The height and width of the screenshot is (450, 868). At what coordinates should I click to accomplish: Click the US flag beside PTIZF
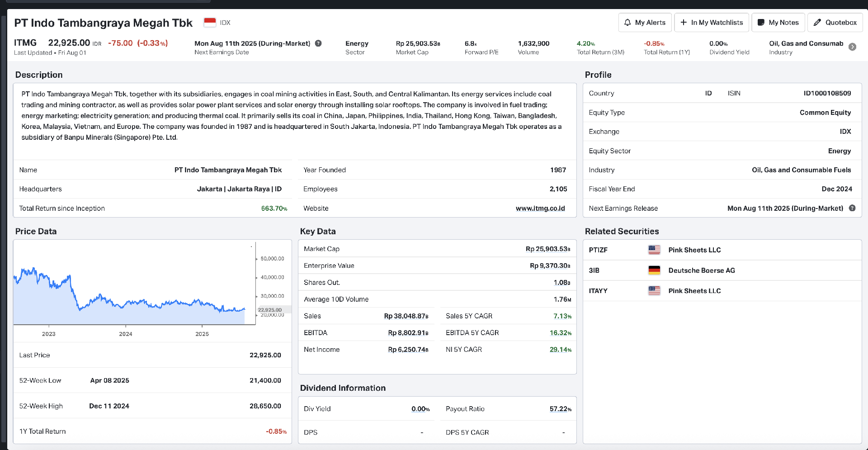click(654, 250)
